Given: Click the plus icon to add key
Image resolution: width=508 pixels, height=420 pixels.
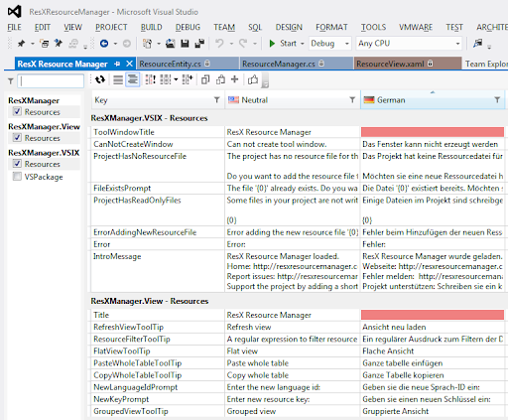Looking at the screenshot, I should tap(235, 79).
